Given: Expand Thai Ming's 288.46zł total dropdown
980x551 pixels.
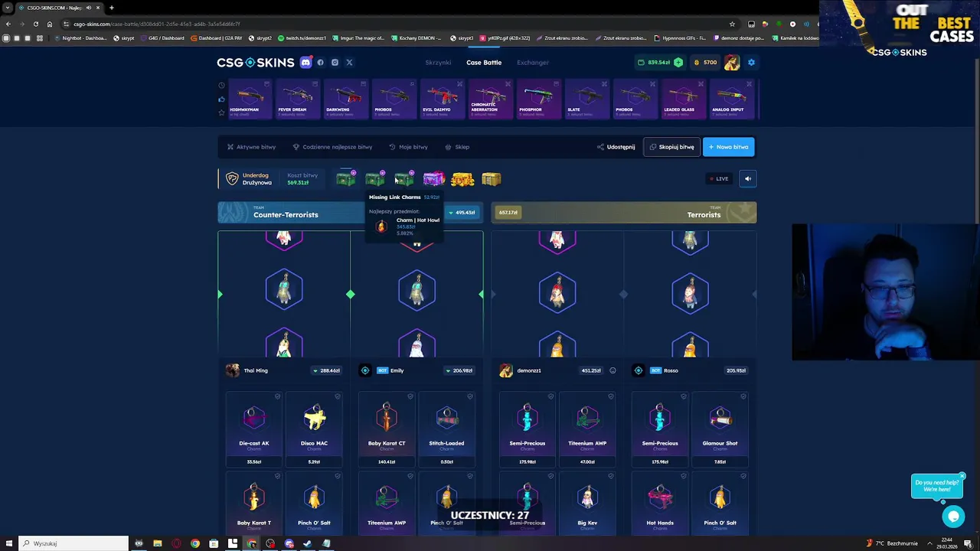Looking at the screenshot, I should pyautogui.click(x=326, y=370).
